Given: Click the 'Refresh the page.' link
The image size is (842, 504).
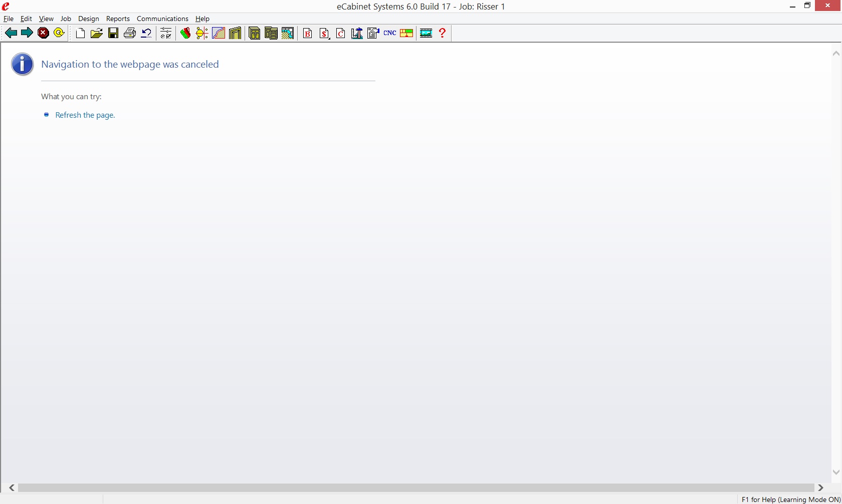Looking at the screenshot, I should point(85,115).
